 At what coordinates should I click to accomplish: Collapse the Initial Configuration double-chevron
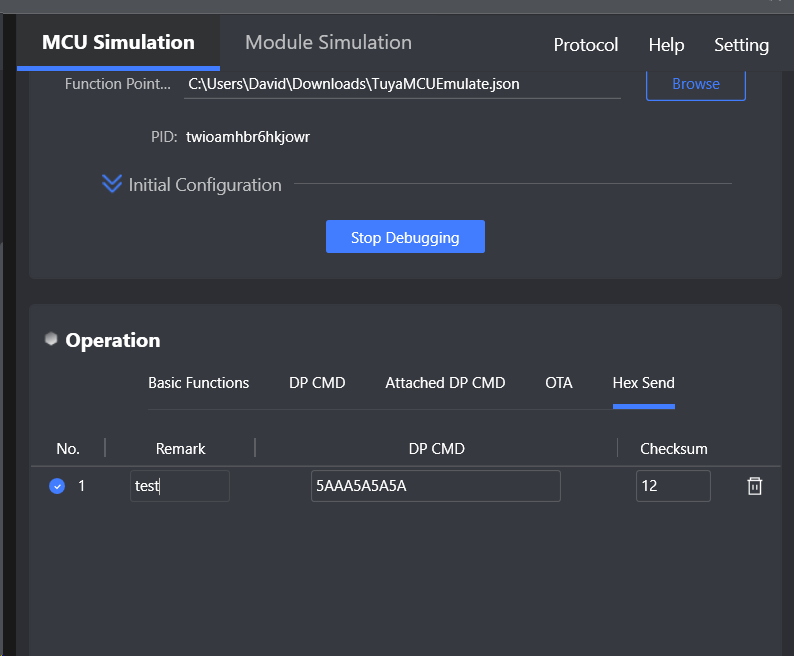click(x=111, y=183)
